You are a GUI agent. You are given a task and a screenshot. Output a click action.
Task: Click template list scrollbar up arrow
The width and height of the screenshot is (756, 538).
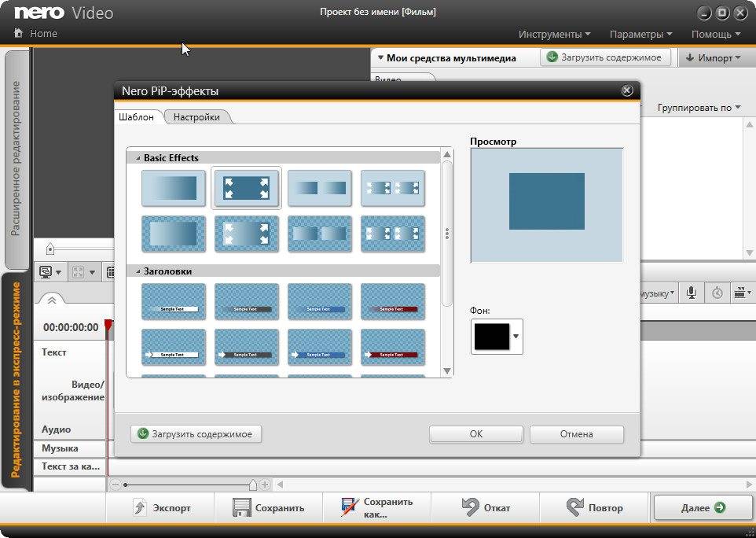447,154
